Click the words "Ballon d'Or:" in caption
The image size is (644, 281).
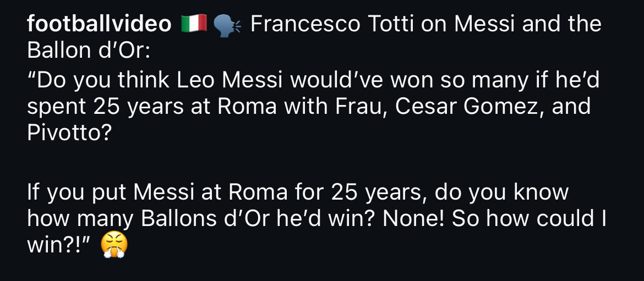click(x=89, y=51)
